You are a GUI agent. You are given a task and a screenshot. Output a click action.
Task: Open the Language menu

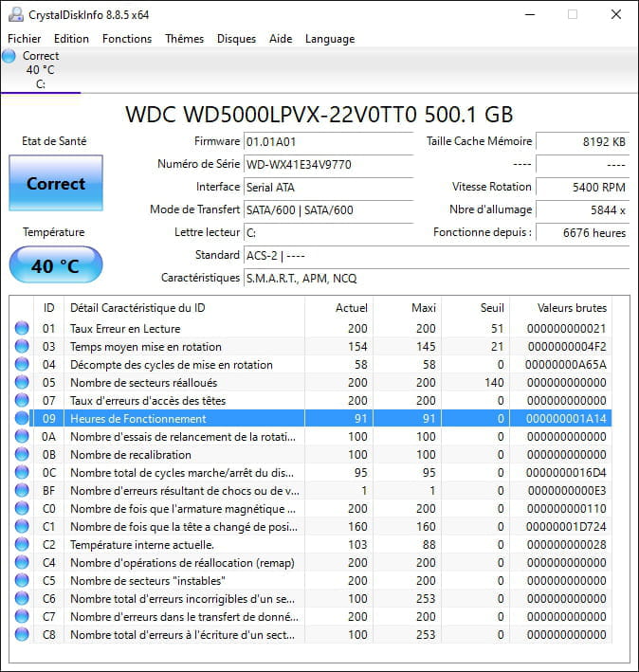(330, 39)
